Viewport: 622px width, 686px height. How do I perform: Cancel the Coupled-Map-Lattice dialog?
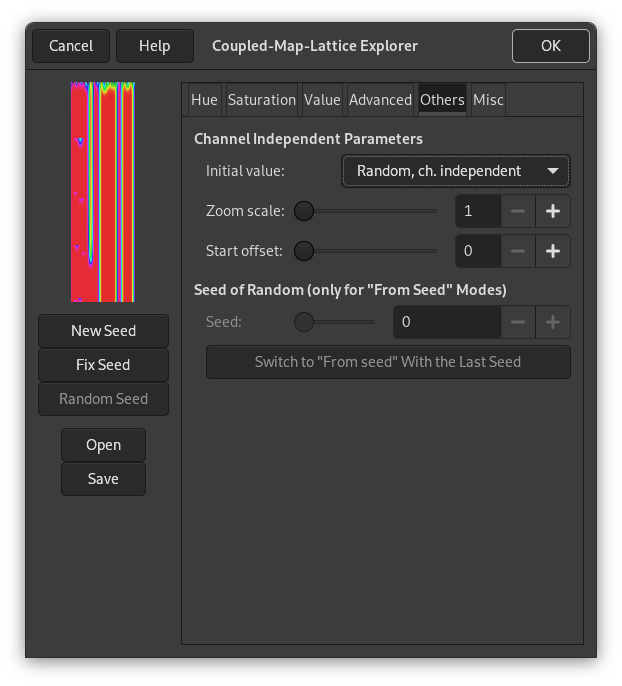click(x=71, y=46)
